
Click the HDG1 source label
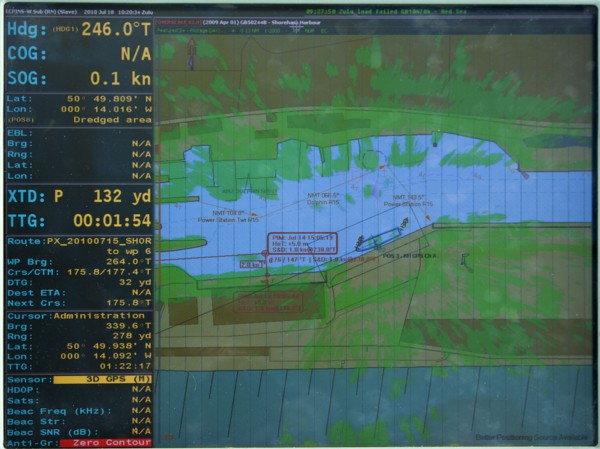[x=65, y=29]
